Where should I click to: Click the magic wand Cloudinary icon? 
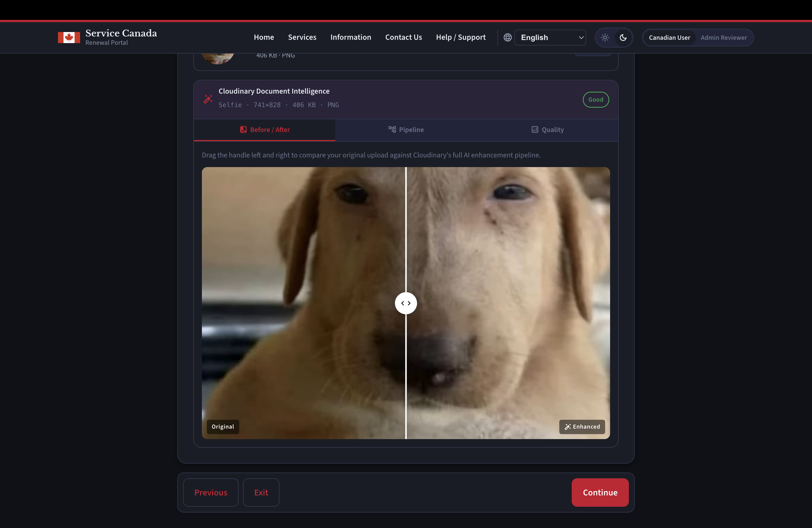(208, 99)
